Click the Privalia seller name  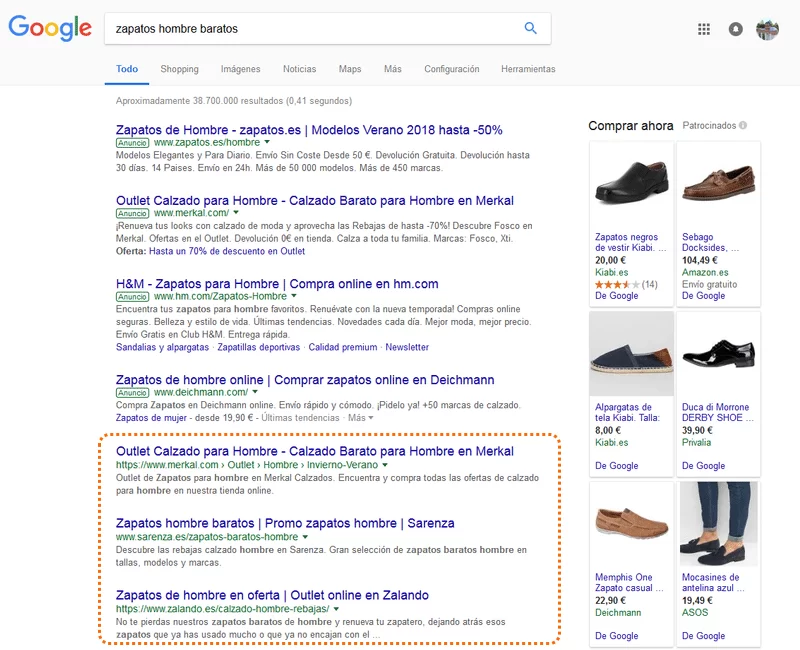[696, 442]
